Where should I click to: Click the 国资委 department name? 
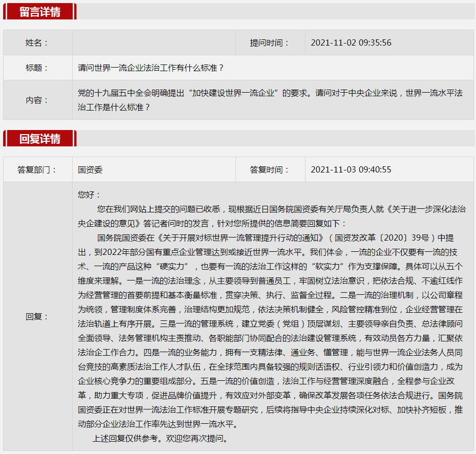click(90, 169)
